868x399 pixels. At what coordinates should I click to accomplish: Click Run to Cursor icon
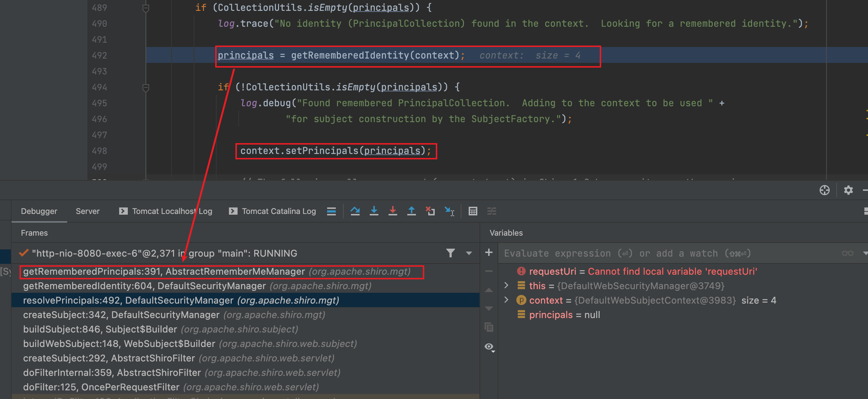[449, 211]
